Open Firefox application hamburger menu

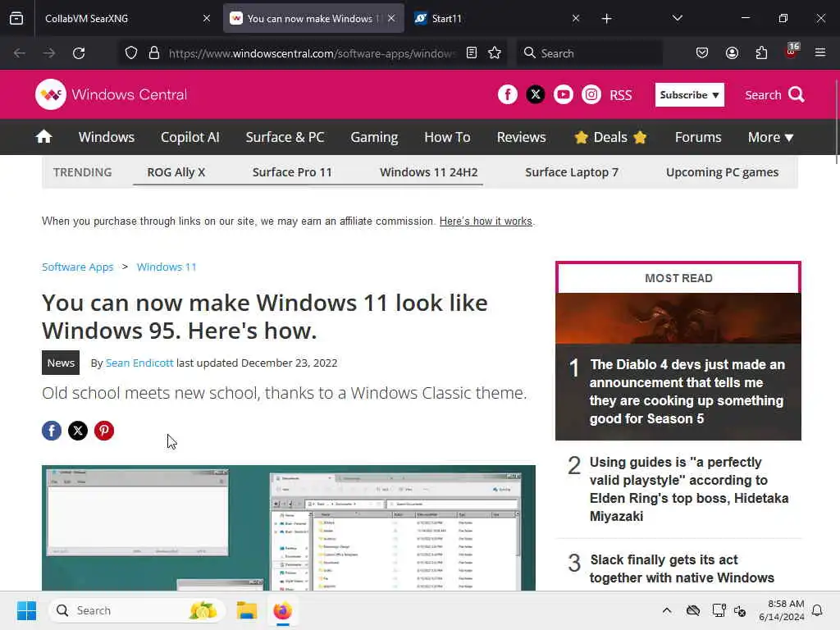[x=820, y=52]
